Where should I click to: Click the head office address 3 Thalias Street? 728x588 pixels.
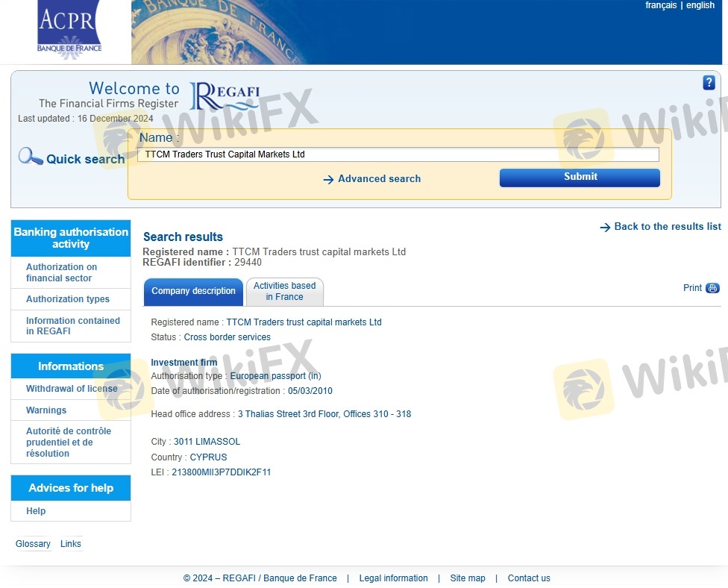click(324, 414)
